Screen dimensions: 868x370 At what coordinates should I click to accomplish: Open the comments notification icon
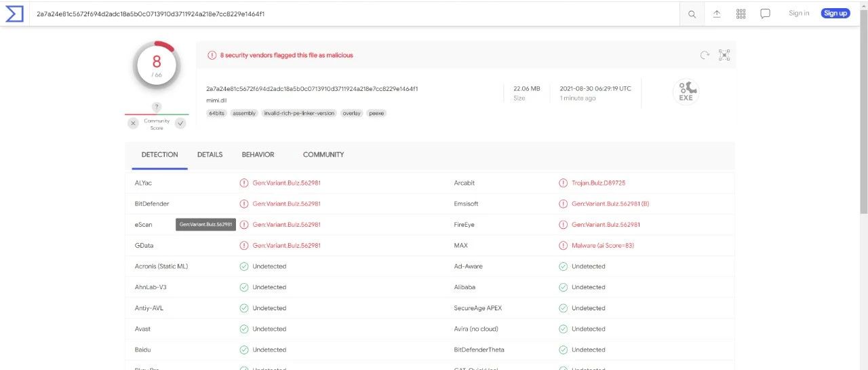point(766,14)
